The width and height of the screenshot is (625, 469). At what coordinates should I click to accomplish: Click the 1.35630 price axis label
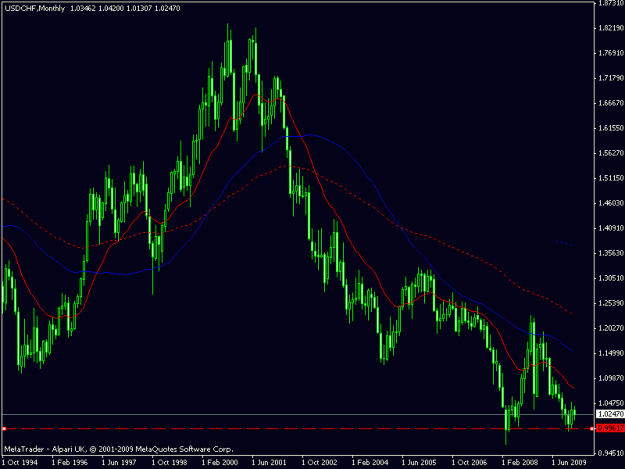[611, 253]
